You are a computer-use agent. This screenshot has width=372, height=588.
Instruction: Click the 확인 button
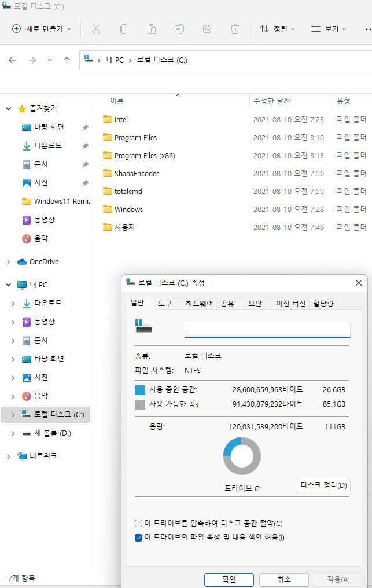point(229,579)
